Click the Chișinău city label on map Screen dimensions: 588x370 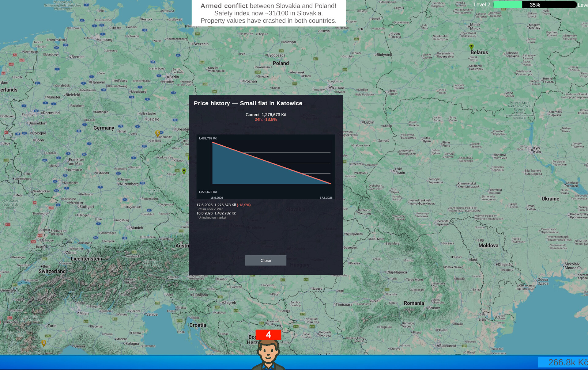[x=505, y=264]
